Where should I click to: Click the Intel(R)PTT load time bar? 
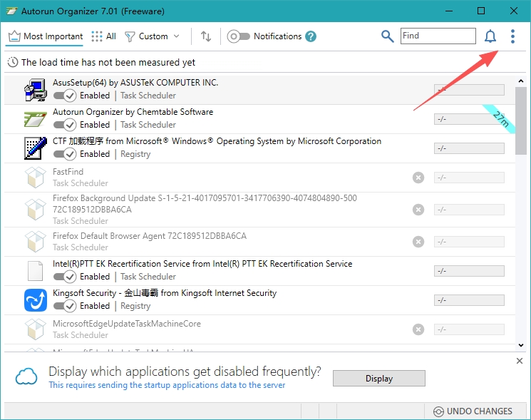(469, 271)
